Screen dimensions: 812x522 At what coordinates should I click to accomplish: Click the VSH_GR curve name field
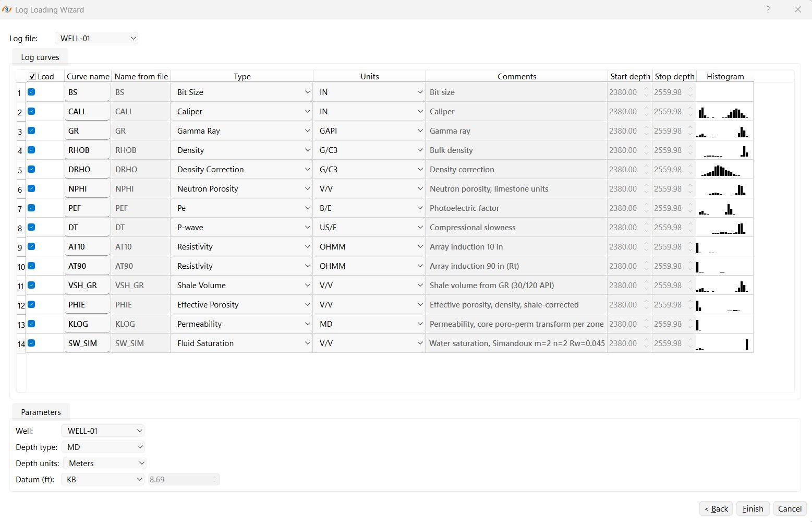point(87,285)
